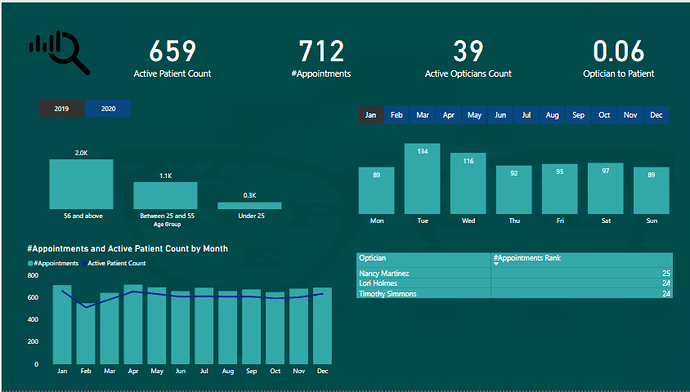This screenshot has height=392, width=690.
Task: Toggle the Jan month slicer
Action: 371,115
